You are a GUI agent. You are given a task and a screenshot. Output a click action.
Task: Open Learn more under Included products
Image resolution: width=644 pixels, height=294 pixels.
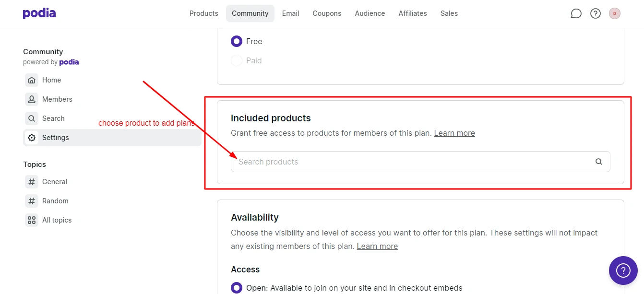[454, 133]
